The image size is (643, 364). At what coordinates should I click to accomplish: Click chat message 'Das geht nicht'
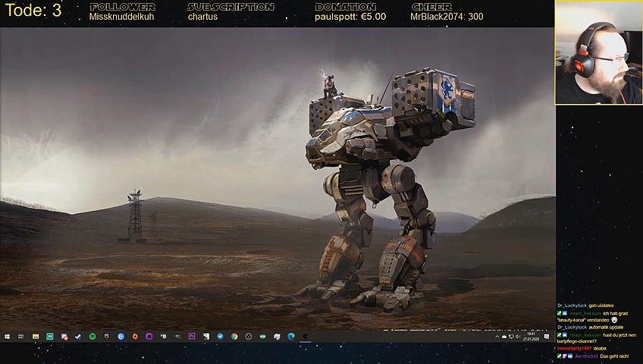click(614, 356)
